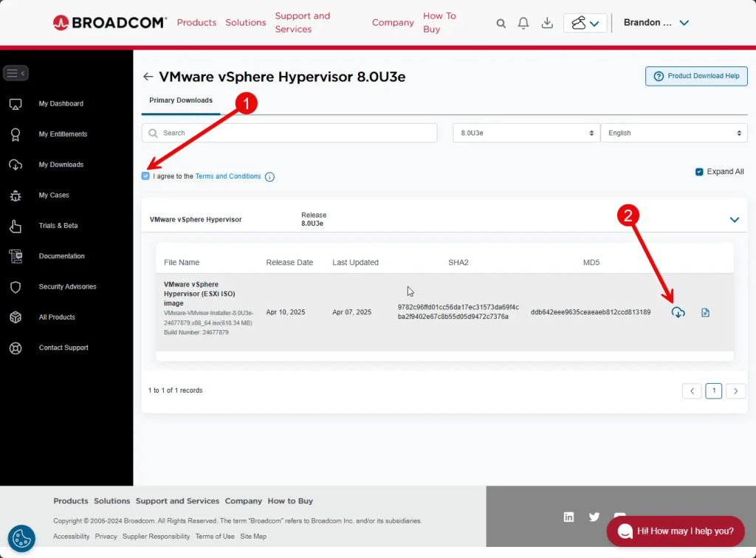756x558 pixels.
Task: Click the Product Download Help button
Action: pos(696,76)
